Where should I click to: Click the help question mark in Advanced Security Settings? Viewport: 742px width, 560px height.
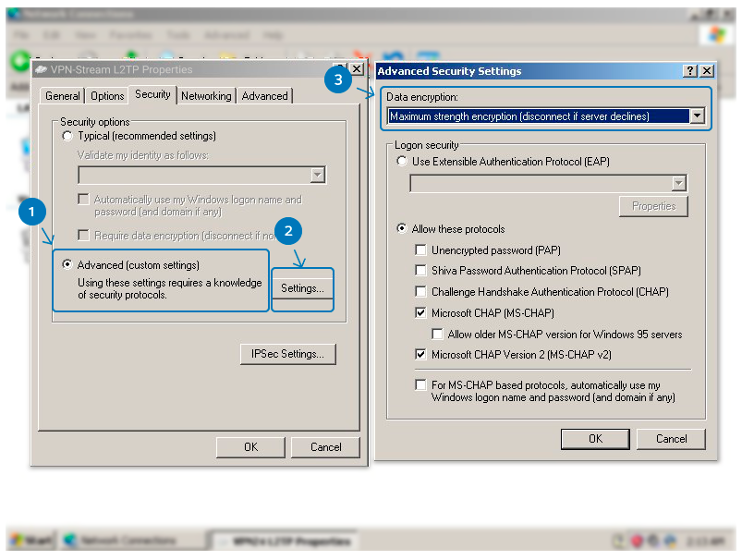690,71
